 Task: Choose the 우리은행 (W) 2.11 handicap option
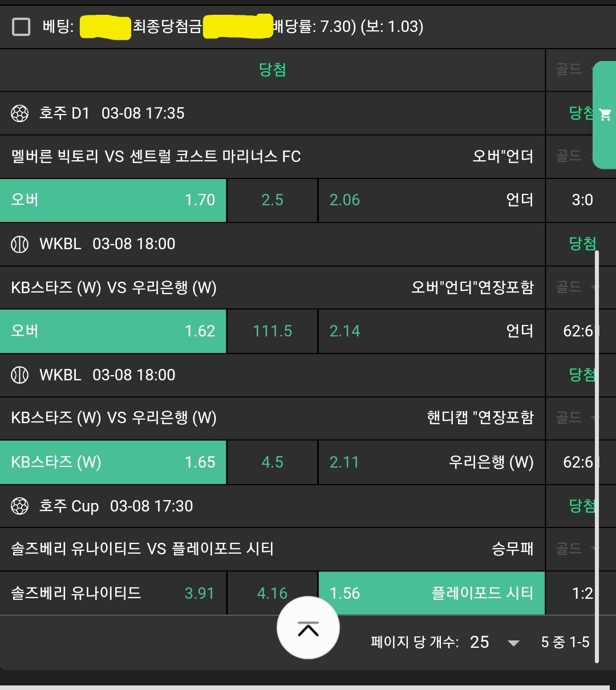431,462
